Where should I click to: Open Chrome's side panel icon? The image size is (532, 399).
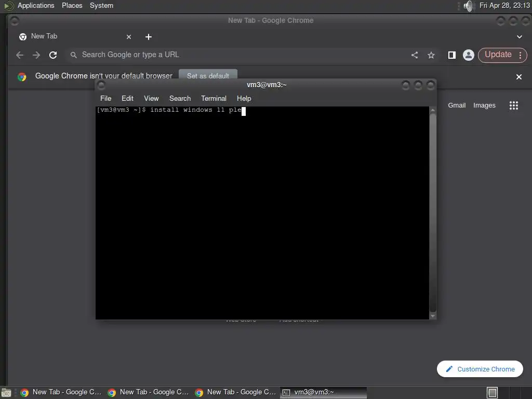451,55
